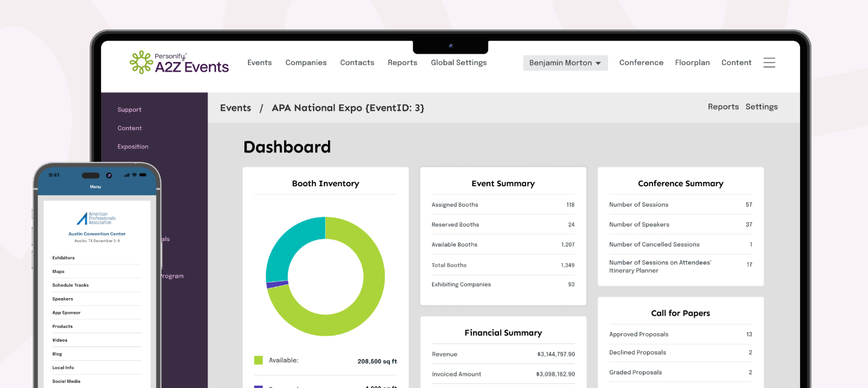
Task: Click APA National Expo breadcrumb
Action: tap(348, 108)
